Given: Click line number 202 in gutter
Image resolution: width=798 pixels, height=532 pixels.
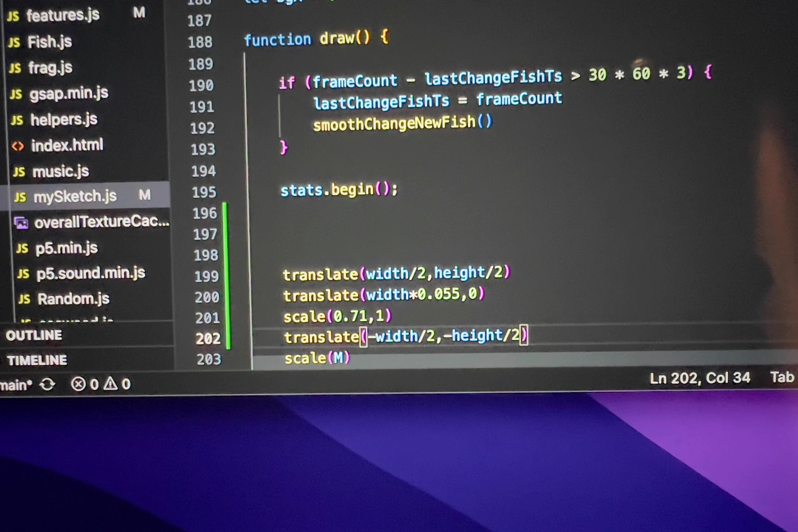Looking at the screenshot, I should 208,338.
